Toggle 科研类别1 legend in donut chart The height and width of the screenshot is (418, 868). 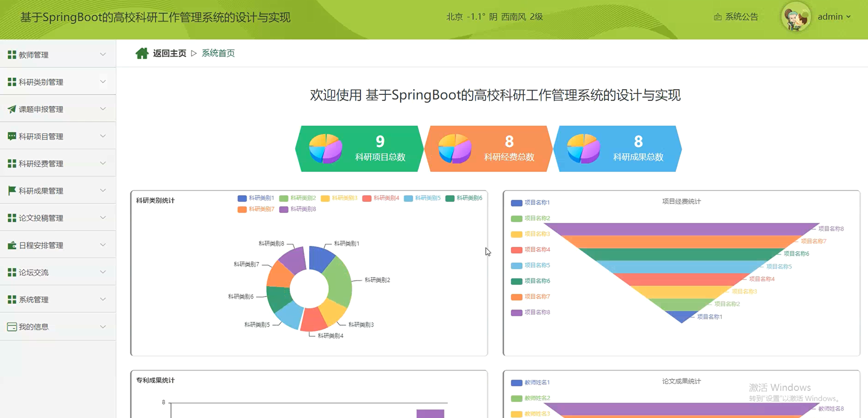click(256, 198)
